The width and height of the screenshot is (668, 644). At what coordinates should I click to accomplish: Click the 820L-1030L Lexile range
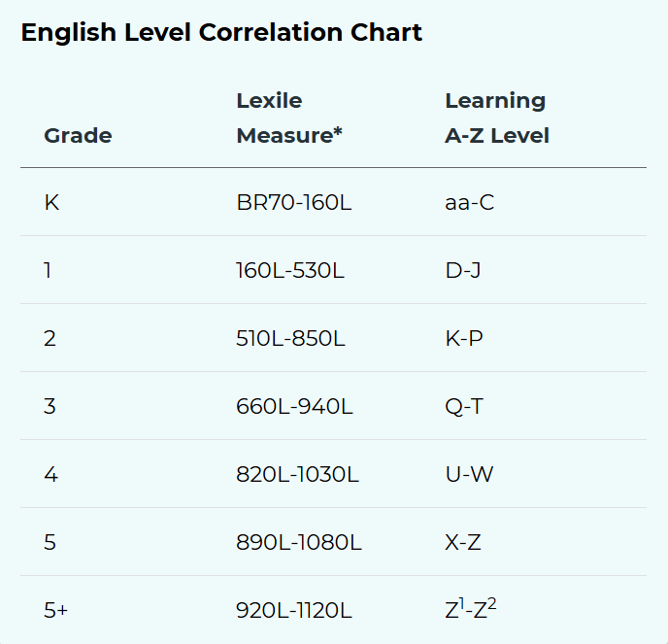point(297,474)
